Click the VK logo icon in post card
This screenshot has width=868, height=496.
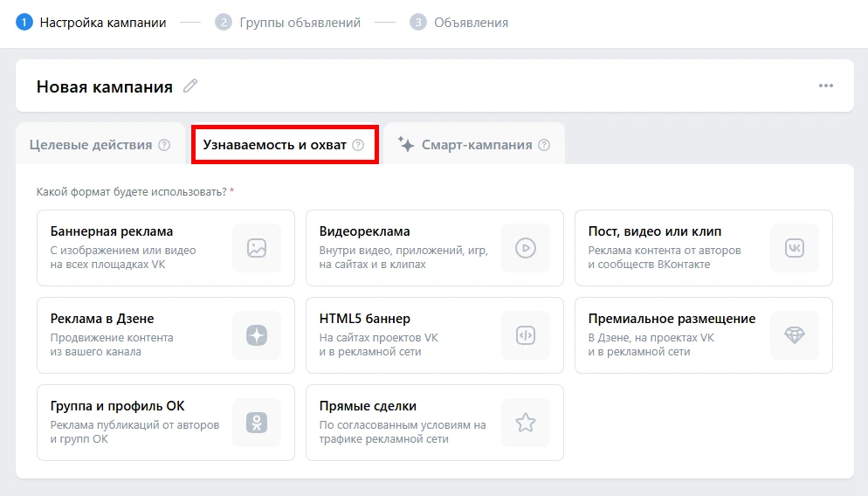tap(794, 248)
